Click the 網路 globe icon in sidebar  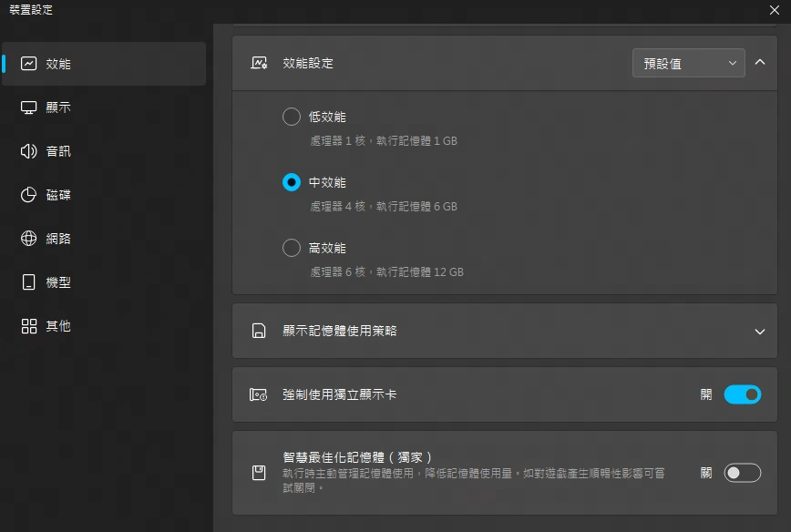click(29, 239)
